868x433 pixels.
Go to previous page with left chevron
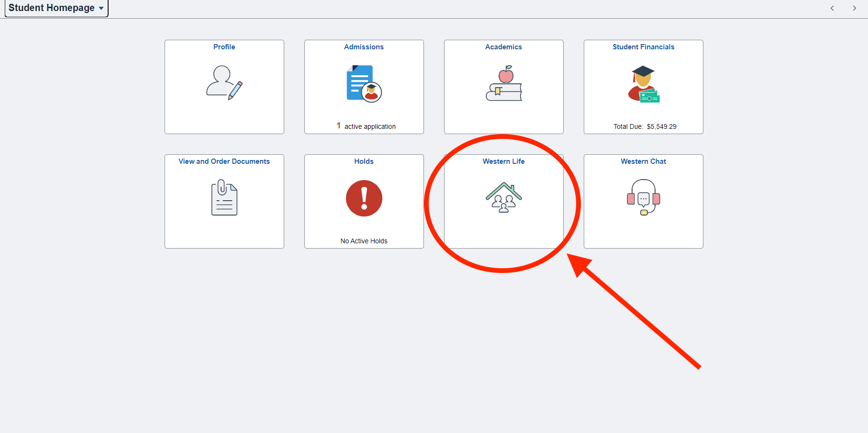pyautogui.click(x=832, y=8)
